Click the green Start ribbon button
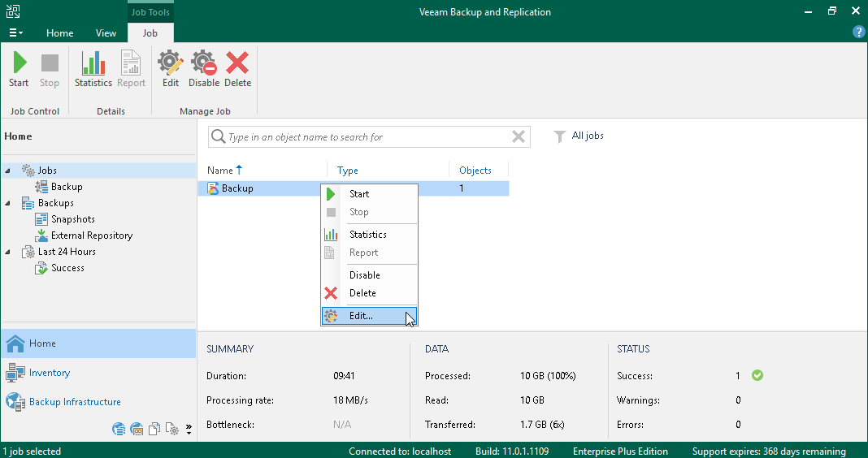The image size is (868, 458). (x=19, y=69)
